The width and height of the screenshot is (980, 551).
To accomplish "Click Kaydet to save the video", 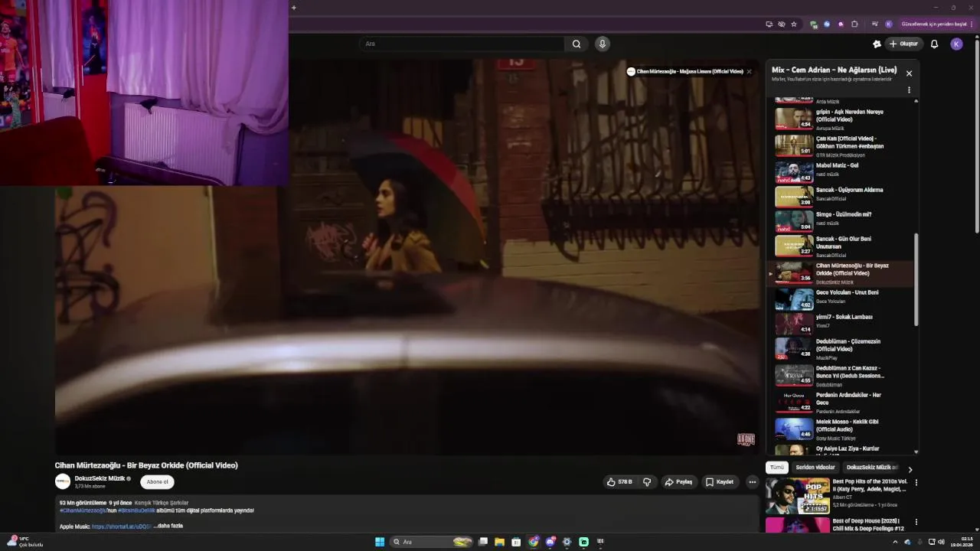I will point(720,482).
